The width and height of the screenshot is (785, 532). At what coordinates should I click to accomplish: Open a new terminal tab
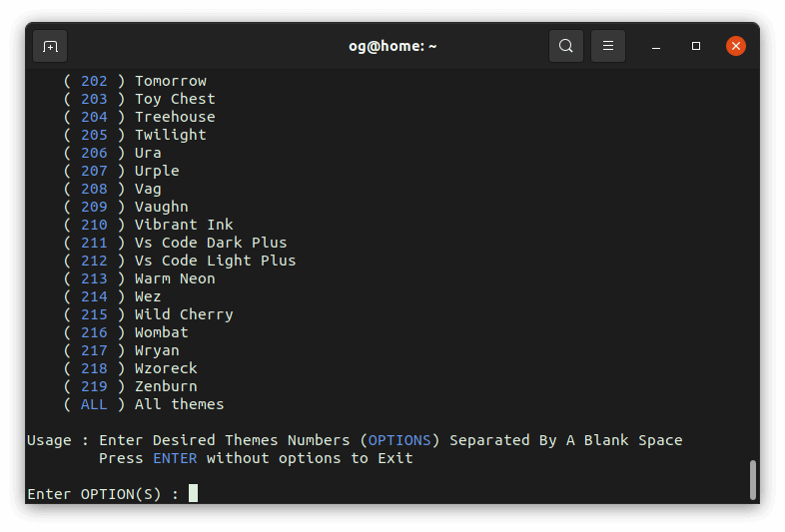50,46
